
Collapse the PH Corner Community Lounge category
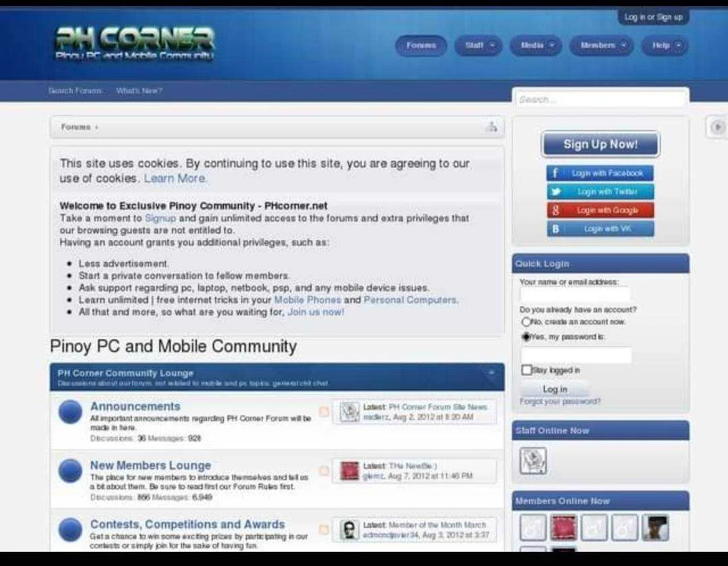[x=491, y=373]
